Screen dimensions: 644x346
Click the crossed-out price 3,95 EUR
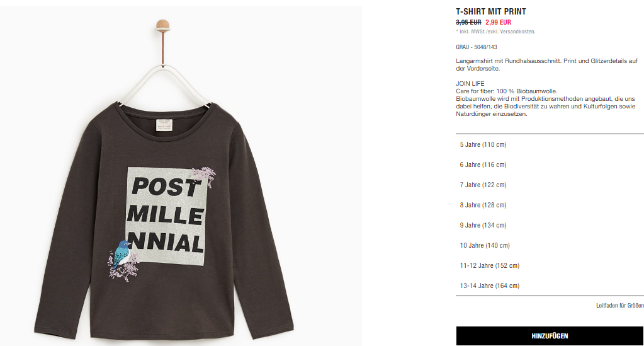468,22
